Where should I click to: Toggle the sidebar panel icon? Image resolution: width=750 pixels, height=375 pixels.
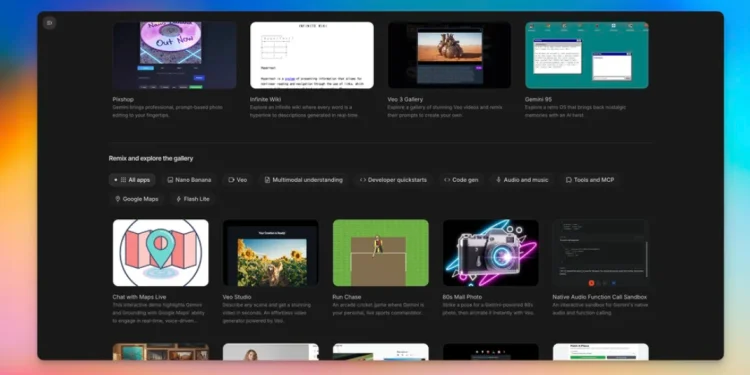tap(49, 22)
